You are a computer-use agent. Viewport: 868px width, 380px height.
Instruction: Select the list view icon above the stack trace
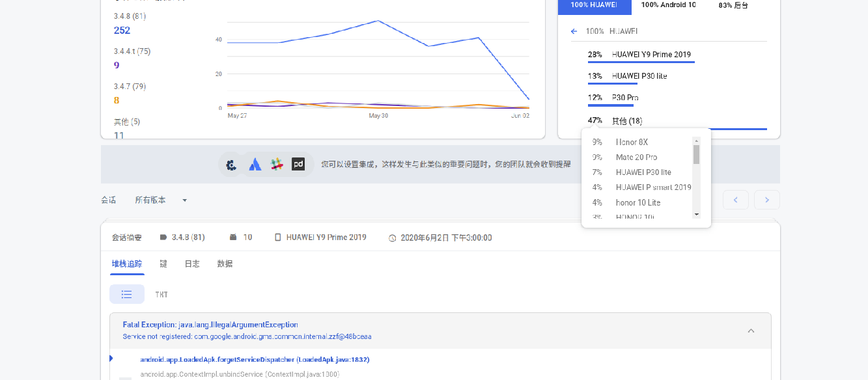tap(126, 294)
